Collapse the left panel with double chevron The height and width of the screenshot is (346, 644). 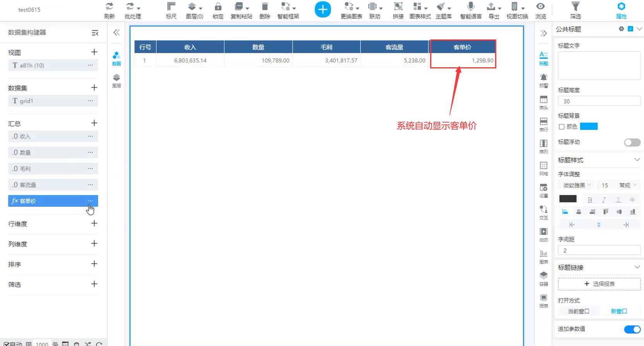pos(116,32)
